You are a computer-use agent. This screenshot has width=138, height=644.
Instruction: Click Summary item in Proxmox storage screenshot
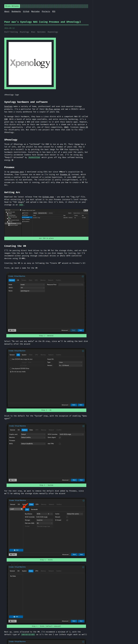click(26, 213)
